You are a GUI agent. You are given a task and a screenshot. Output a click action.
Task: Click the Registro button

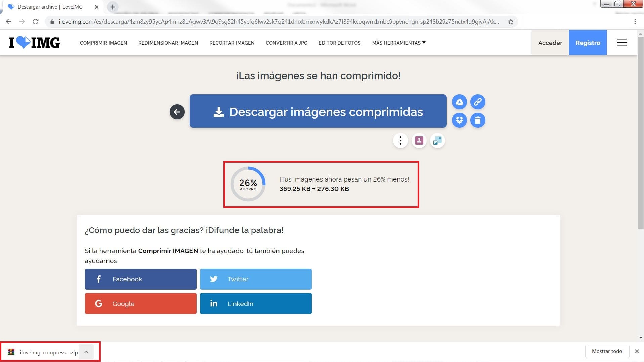[x=588, y=43]
